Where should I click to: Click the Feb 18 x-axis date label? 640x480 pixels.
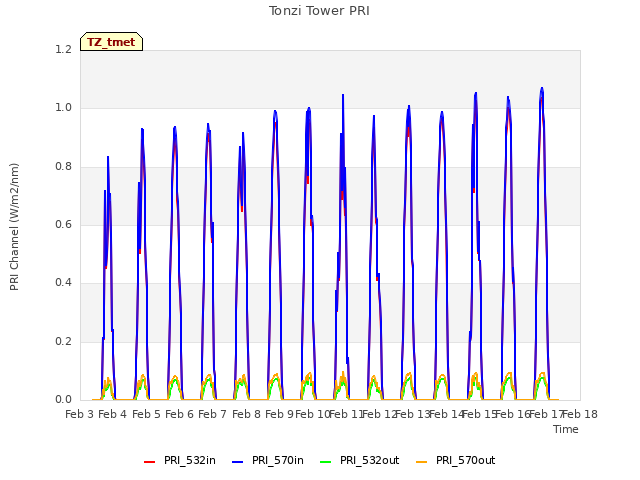(580, 414)
